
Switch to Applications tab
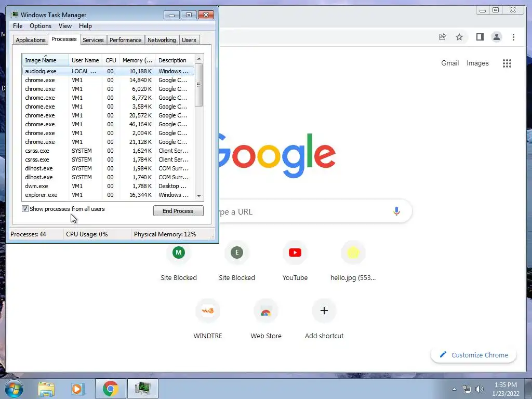click(x=31, y=40)
